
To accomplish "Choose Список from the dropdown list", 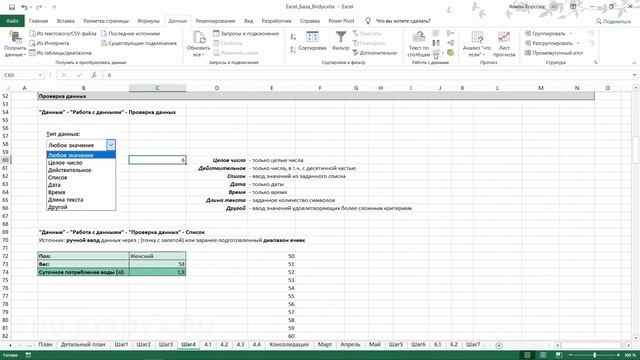I will click(81, 177).
